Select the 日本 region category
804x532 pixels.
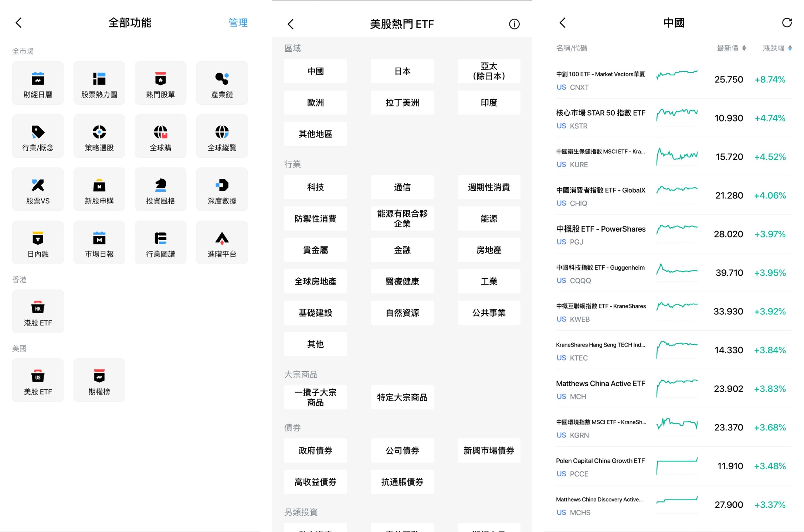402,71
